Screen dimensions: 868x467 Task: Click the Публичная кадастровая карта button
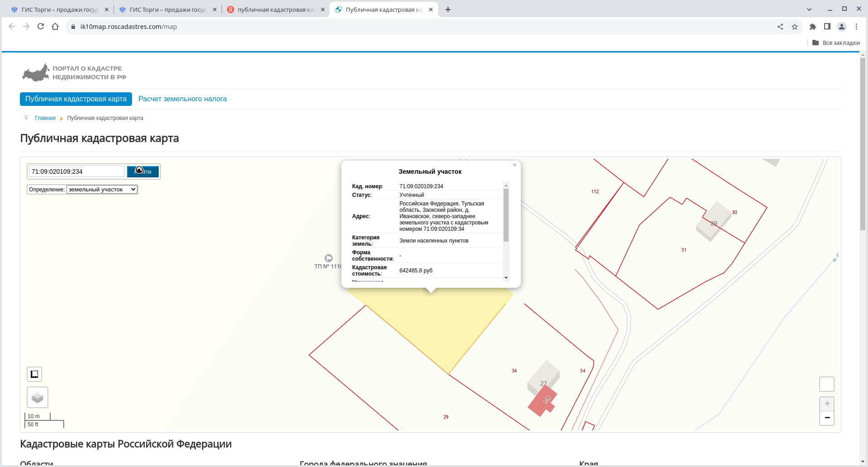(x=76, y=99)
